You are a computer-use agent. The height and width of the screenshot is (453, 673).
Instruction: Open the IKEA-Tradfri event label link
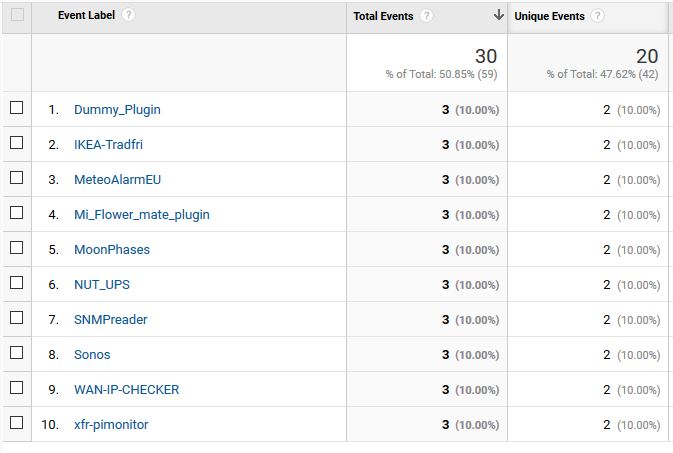pos(108,145)
